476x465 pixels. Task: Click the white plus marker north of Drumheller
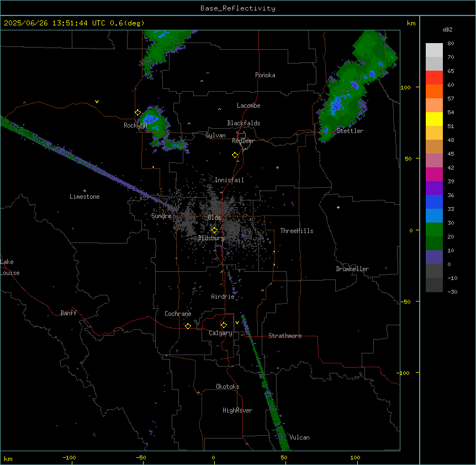tap(338, 207)
